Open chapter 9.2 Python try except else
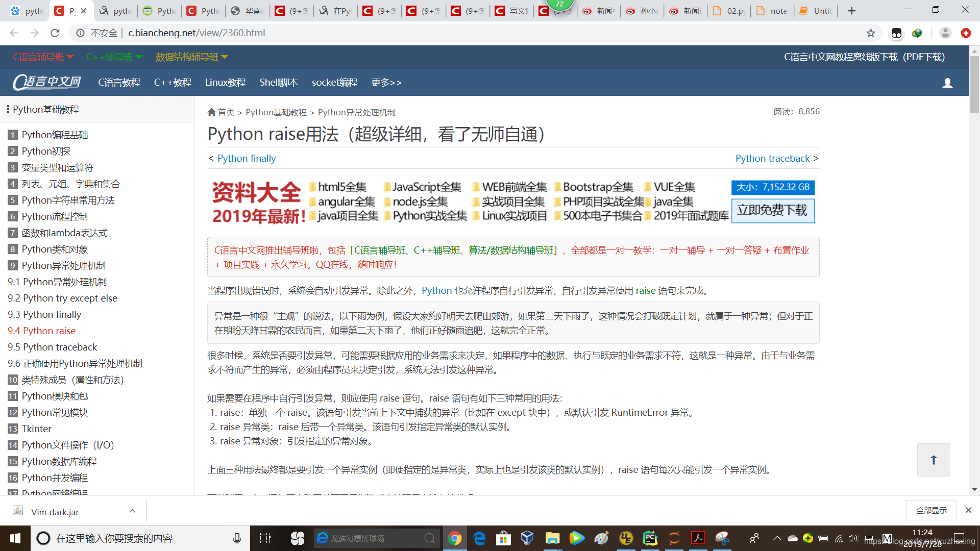The height and width of the screenshot is (551, 980). pyautogui.click(x=63, y=298)
